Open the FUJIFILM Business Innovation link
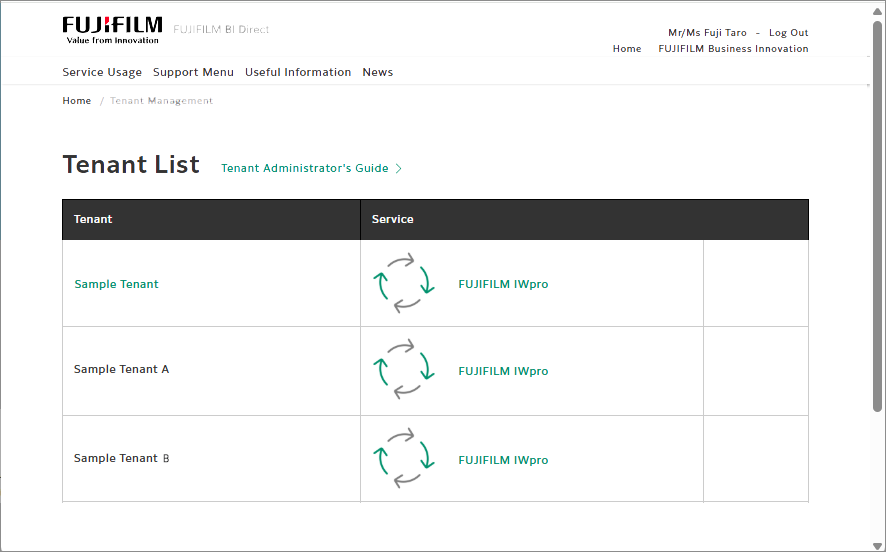The width and height of the screenshot is (886, 552). point(733,49)
